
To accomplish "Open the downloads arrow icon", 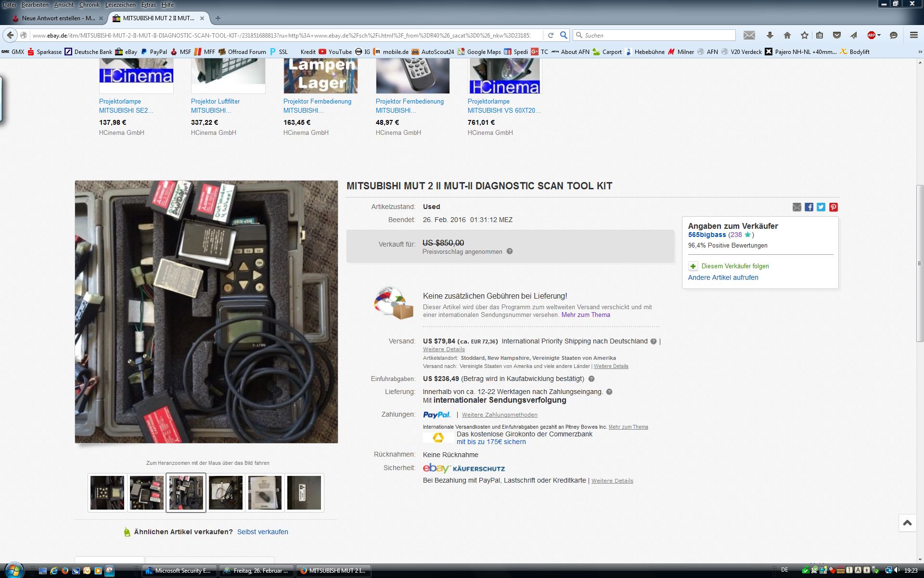I will (770, 35).
